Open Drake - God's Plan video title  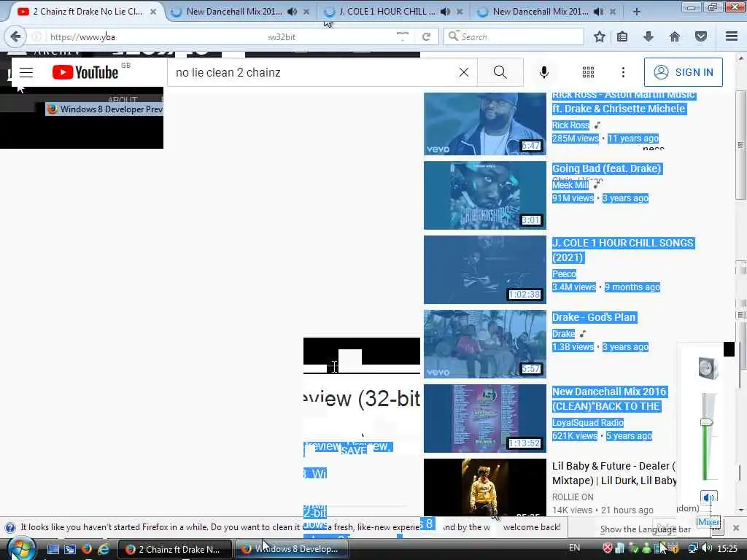pos(594,317)
